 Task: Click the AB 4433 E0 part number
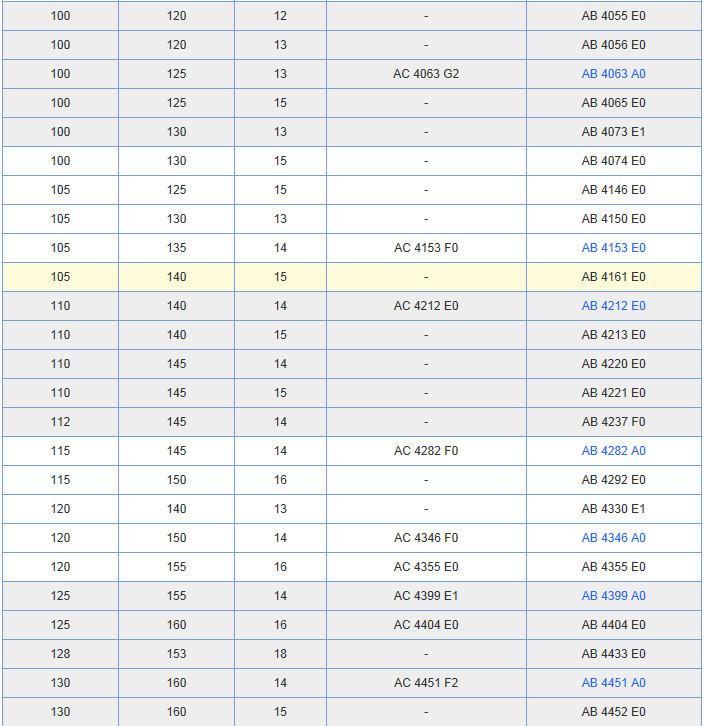[613, 654]
